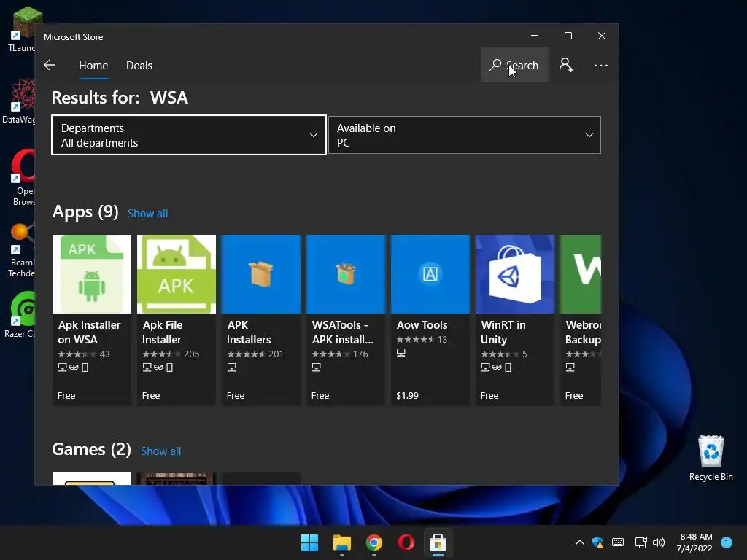Open the Aow Tools app icon
Screen dimensions: 747x560
tap(430, 274)
